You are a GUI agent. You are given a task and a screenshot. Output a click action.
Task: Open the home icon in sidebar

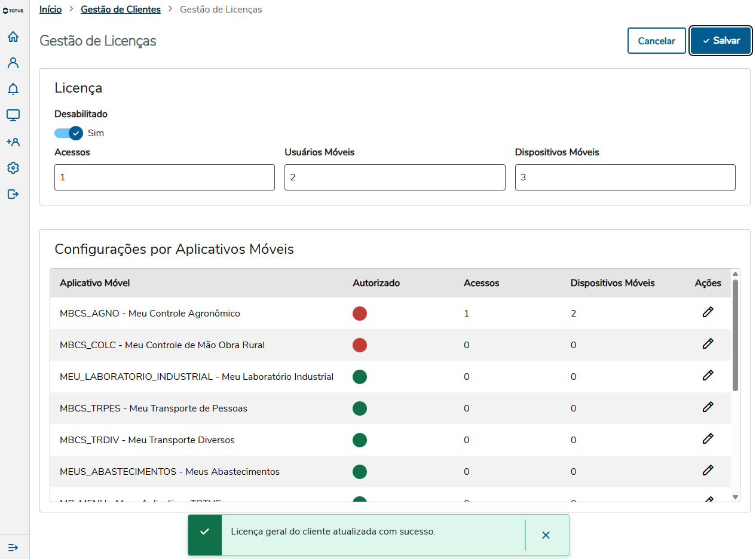13,37
